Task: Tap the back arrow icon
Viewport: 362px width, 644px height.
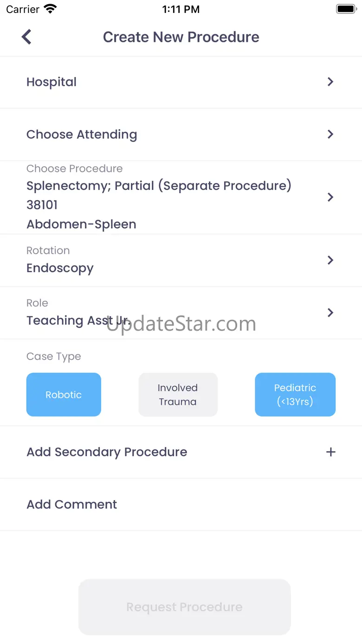Action: click(x=26, y=37)
